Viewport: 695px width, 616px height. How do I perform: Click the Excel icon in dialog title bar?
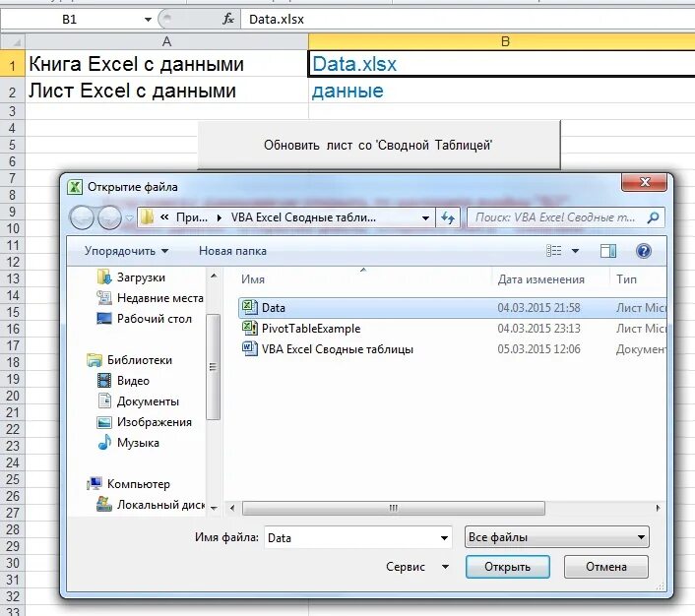pyautogui.click(x=75, y=187)
